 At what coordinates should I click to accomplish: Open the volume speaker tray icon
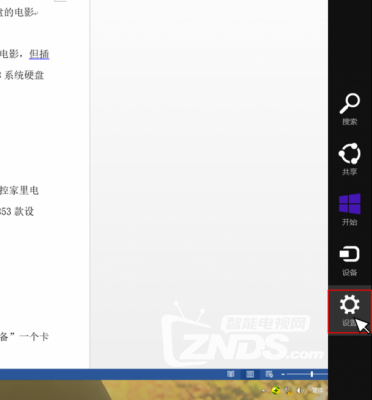pyautogui.click(x=300, y=390)
